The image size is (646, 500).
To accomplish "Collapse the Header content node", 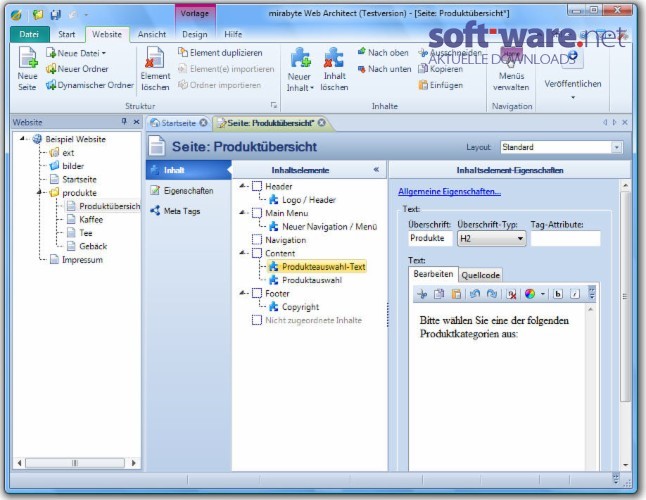I will click(242, 186).
